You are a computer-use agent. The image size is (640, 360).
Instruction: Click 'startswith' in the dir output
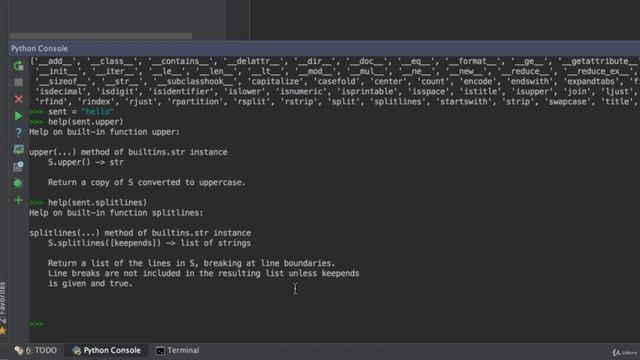[464, 102]
